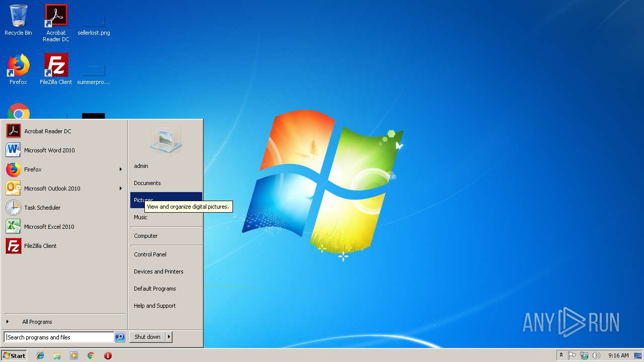The image size is (644, 362).
Task: Expand All Programs list
Action: tap(64, 322)
